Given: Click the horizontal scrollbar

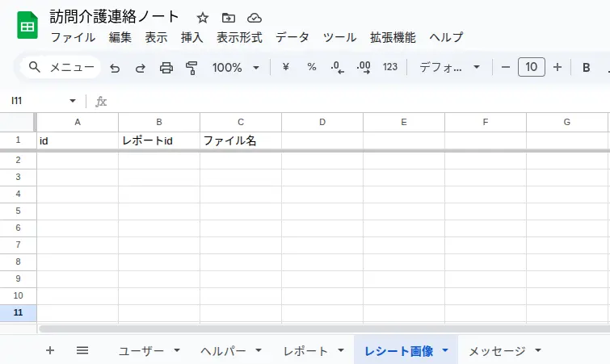Looking at the screenshot, I should click(325, 328).
